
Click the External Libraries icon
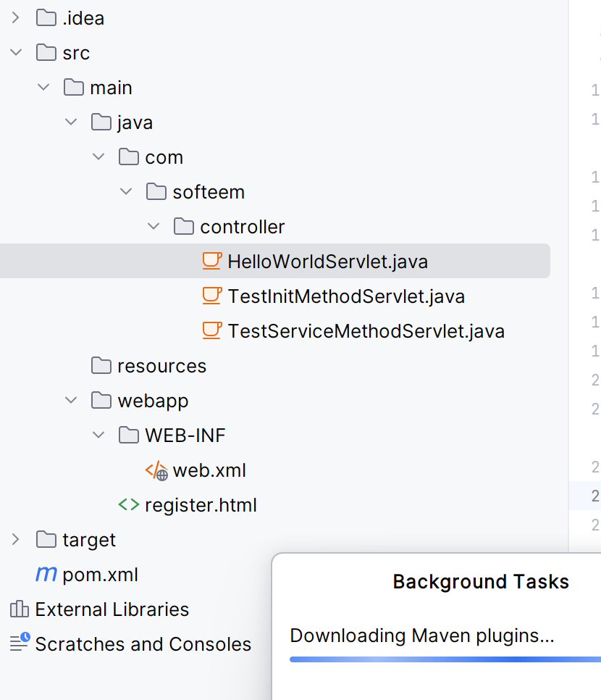19,609
